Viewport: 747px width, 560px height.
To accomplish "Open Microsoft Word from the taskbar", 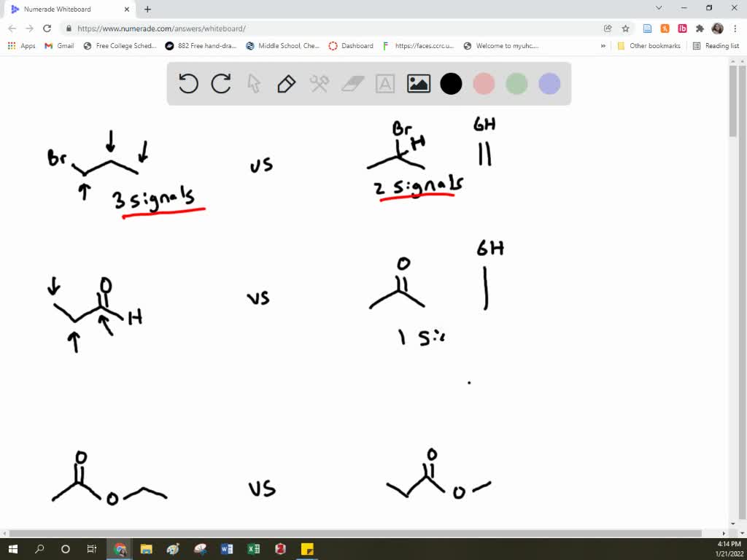I will [x=227, y=548].
